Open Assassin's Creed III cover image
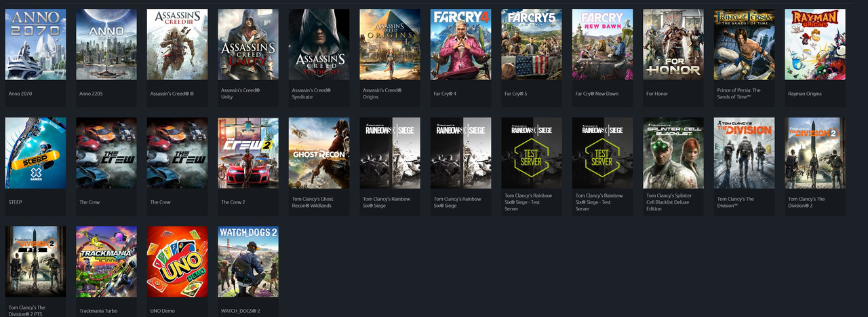The image size is (868, 317). (x=178, y=44)
